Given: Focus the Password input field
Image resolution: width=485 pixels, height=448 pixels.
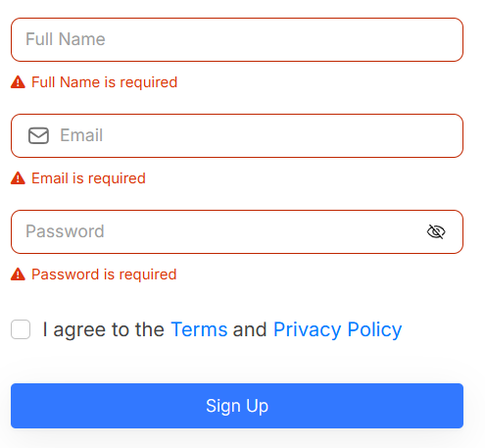Looking at the screenshot, I should 237,231.
